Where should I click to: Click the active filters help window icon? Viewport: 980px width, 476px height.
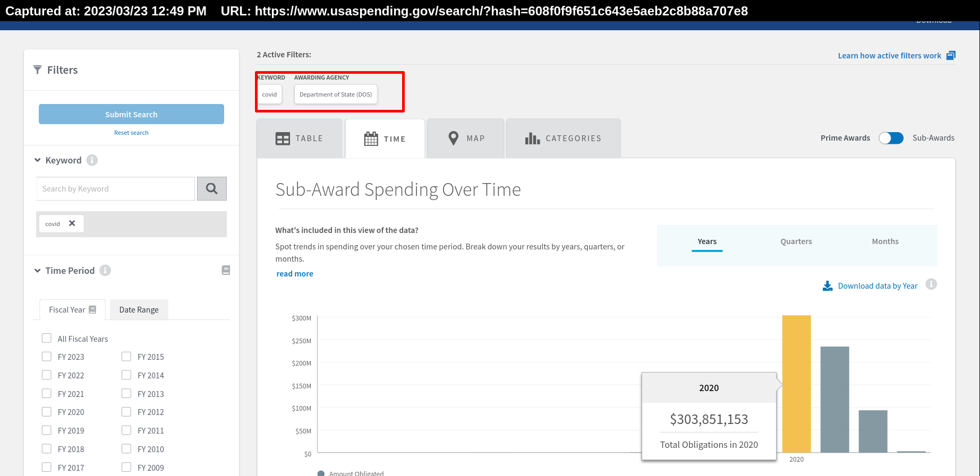[x=951, y=55]
